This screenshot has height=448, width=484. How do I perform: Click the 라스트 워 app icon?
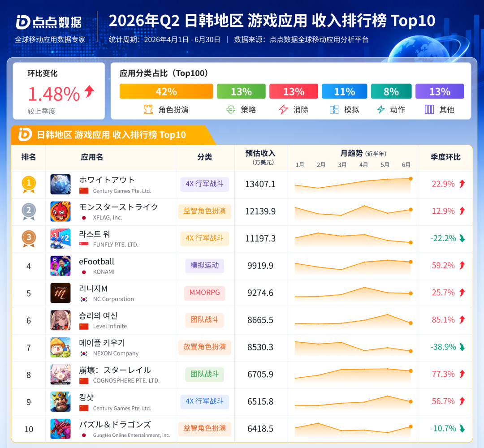pos(60,238)
